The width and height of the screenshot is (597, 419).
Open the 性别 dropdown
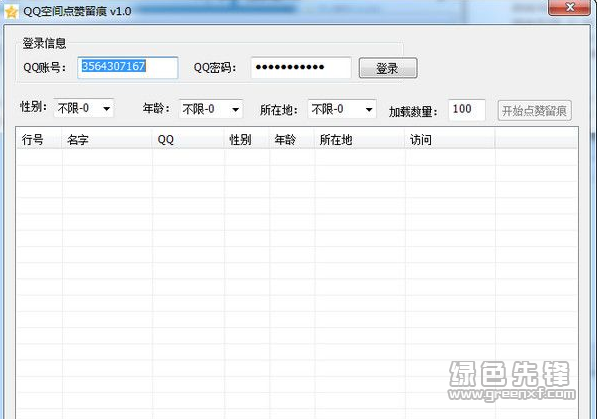84,109
